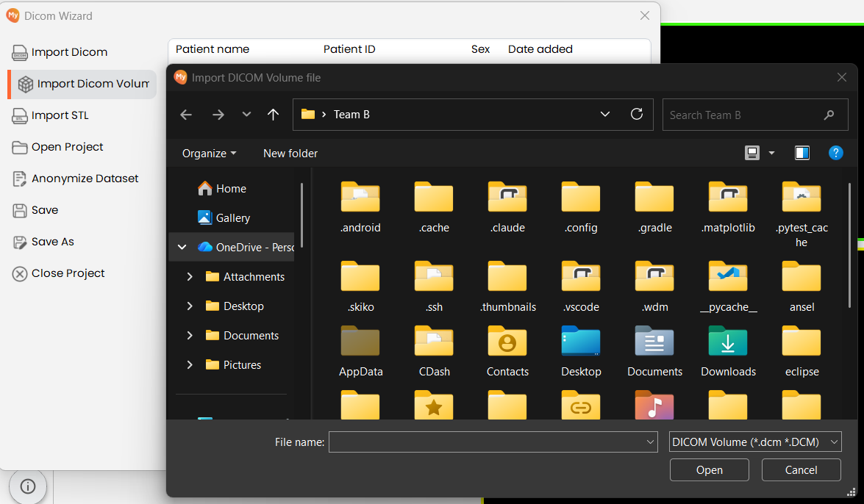Select Anonymize Dataset in the wizard
This screenshot has height=504, width=864.
(x=75, y=179)
